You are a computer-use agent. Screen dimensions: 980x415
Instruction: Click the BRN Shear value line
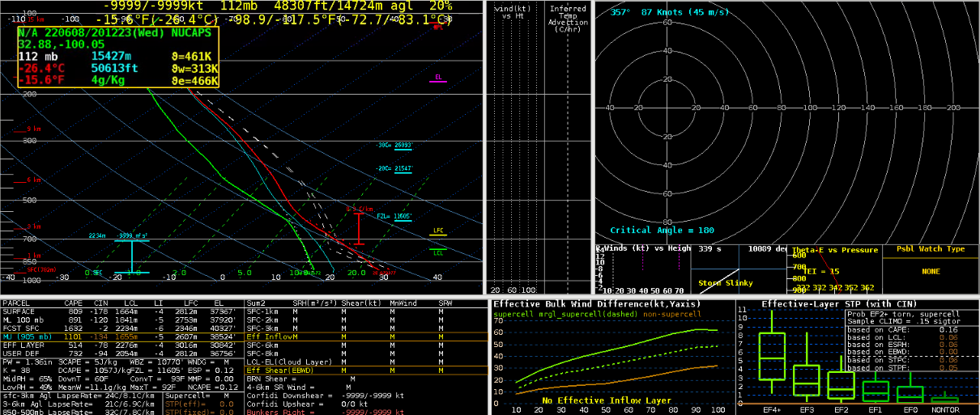click(301, 378)
